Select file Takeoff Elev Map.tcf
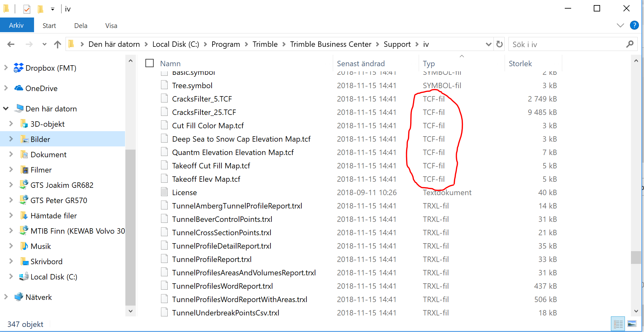644x332 pixels. coord(206,179)
